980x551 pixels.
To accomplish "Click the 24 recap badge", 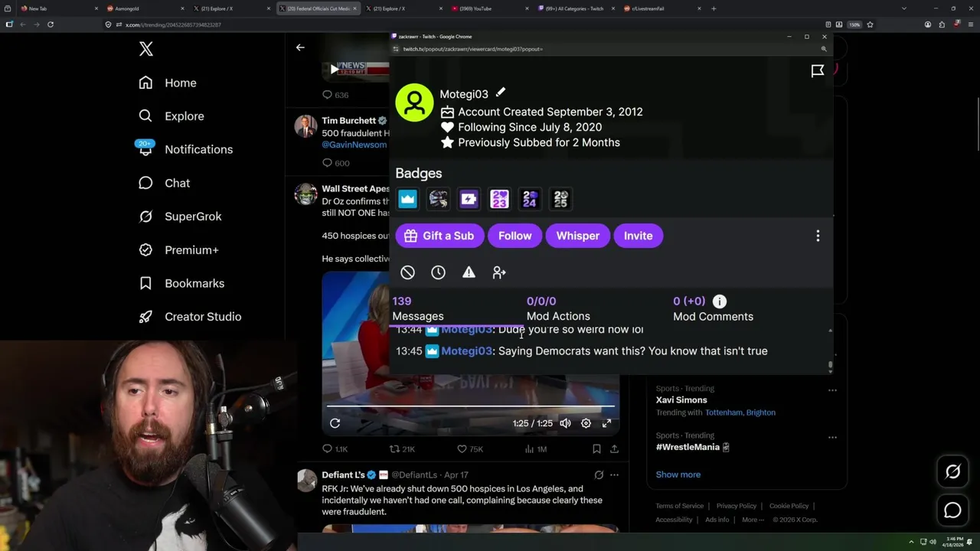I will [x=530, y=199].
